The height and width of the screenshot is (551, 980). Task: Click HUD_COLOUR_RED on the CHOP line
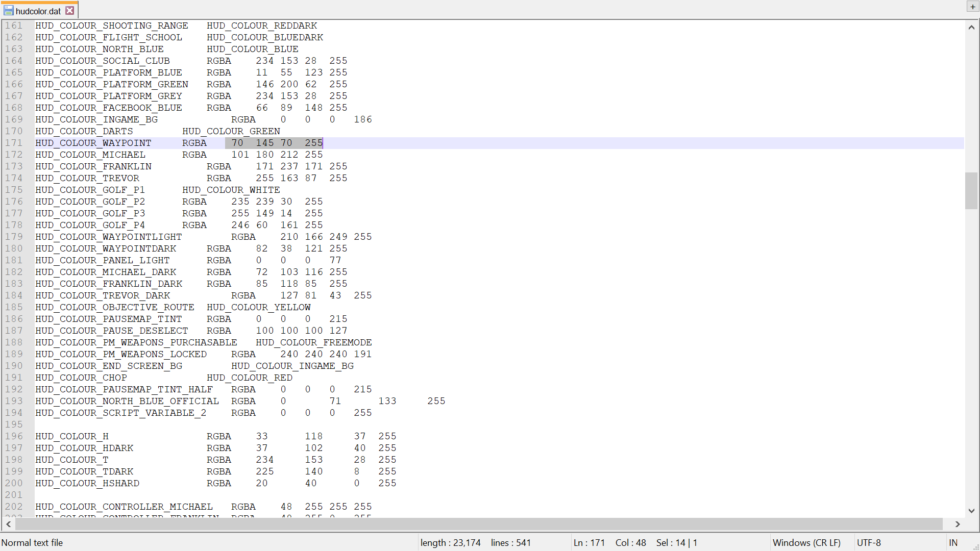[250, 378]
